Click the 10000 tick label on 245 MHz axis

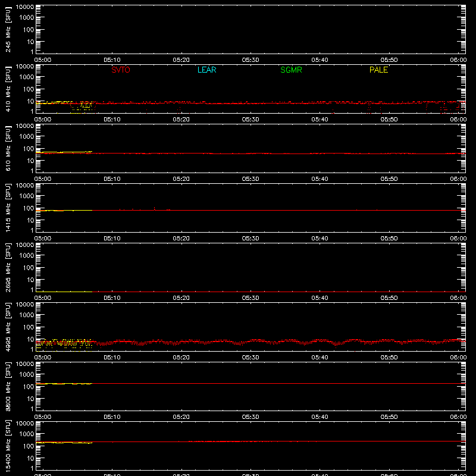click(x=25, y=7)
